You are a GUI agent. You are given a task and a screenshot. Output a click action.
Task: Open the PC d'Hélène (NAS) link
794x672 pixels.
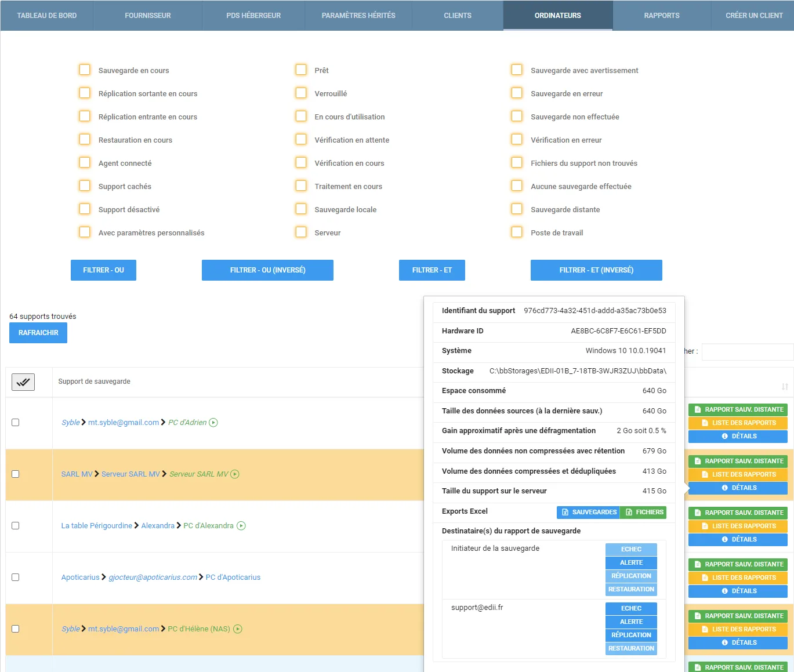[x=199, y=629]
